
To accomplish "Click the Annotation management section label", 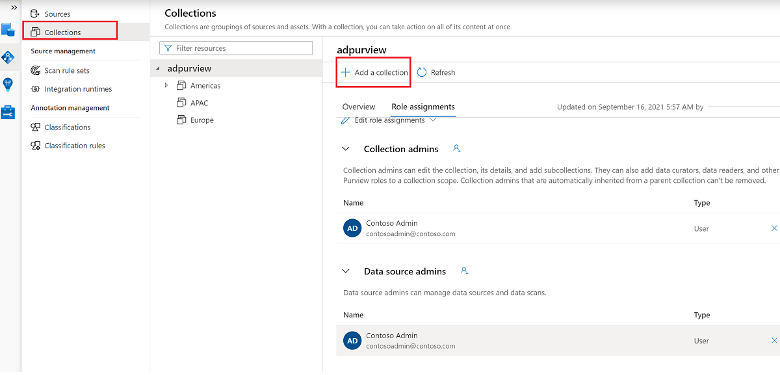I will point(70,108).
